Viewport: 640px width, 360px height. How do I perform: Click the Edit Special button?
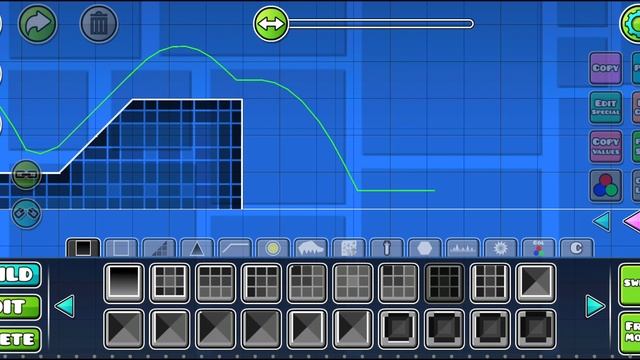(606, 107)
